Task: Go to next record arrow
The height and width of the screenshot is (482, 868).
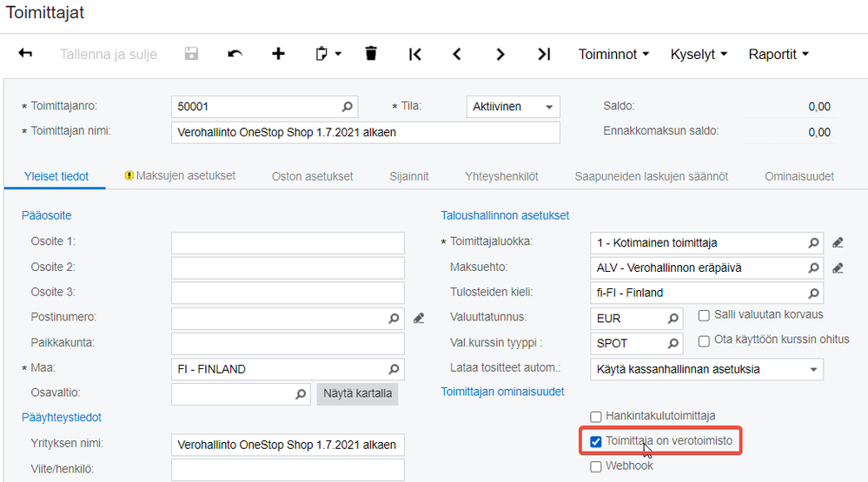Action: pos(500,54)
